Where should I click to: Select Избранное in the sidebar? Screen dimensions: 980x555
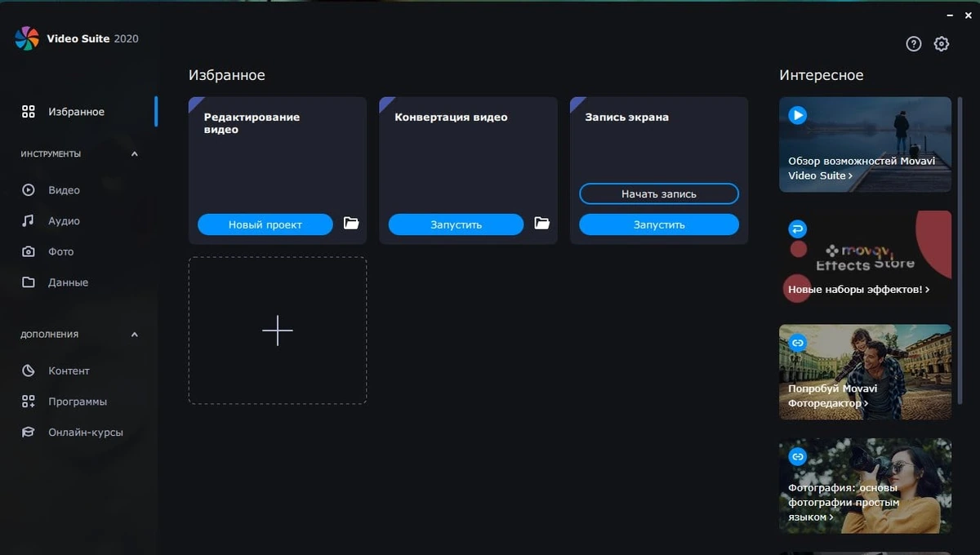click(78, 112)
